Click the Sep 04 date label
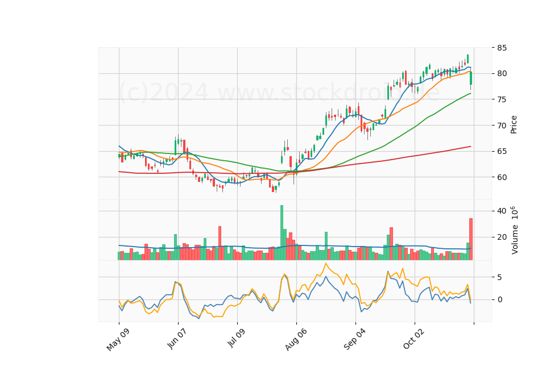Viewport: 546px width, 392px height. (355, 339)
